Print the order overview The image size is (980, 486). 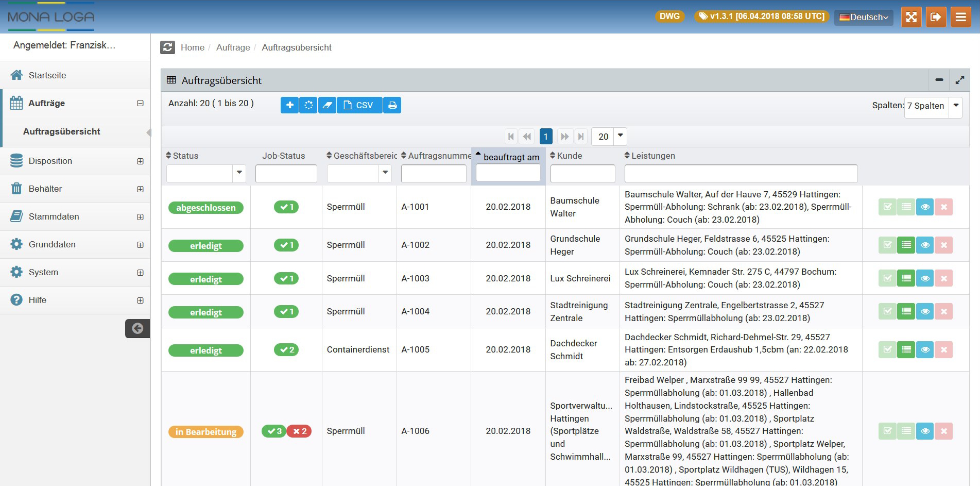[x=392, y=105]
